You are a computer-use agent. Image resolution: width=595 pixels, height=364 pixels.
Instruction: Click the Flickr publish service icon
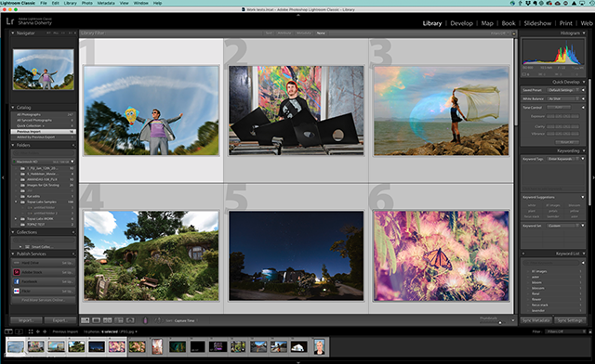[17, 291]
